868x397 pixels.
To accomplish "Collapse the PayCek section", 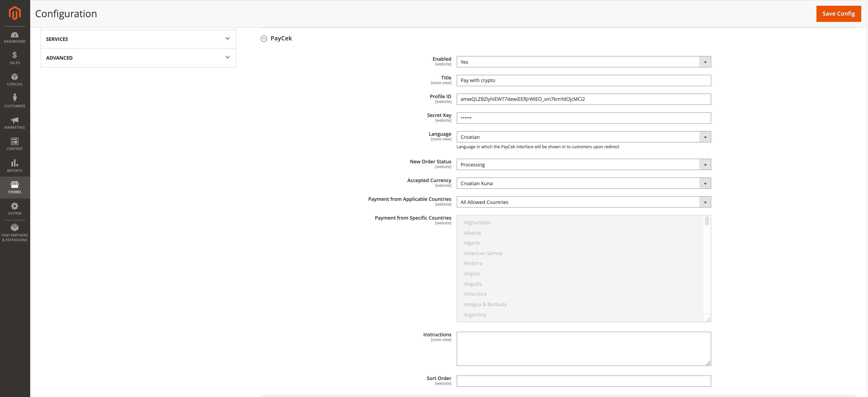I will [264, 38].
